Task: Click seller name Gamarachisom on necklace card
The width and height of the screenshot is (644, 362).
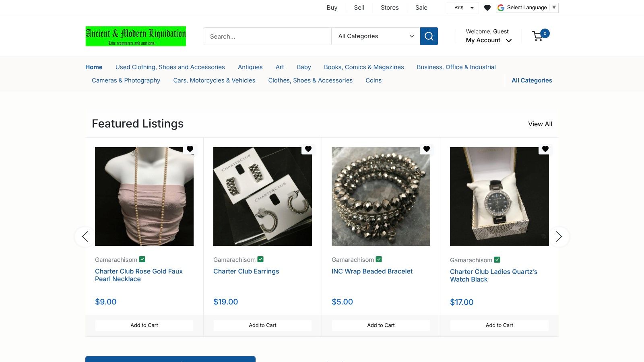Action: [x=116, y=260]
